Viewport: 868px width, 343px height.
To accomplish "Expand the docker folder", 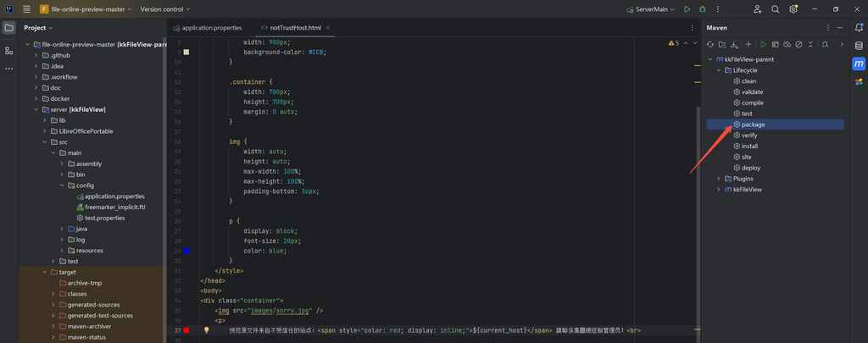I will [36, 98].
